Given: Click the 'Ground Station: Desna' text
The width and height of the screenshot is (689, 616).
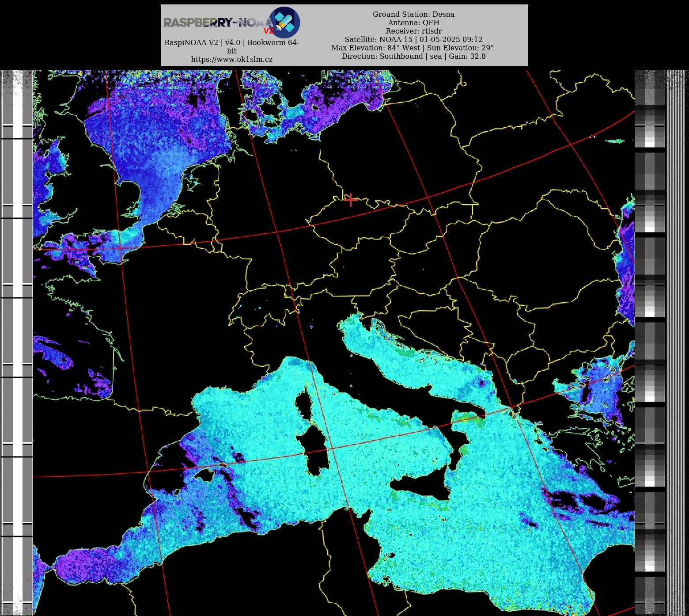Looking at the screenshot, I should coord(413,14).
